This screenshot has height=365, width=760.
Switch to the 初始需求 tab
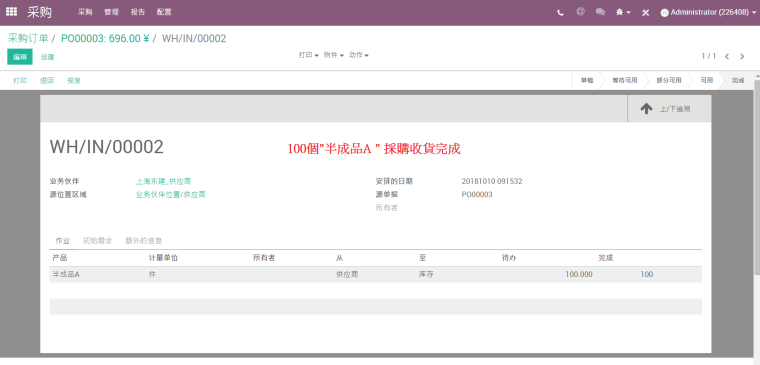coord(97,241)
